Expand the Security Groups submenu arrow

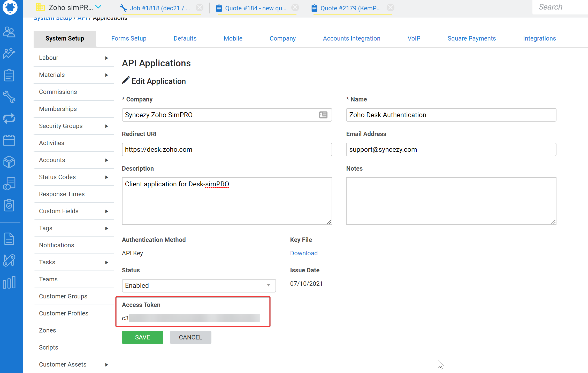click(x=106, y=126)
